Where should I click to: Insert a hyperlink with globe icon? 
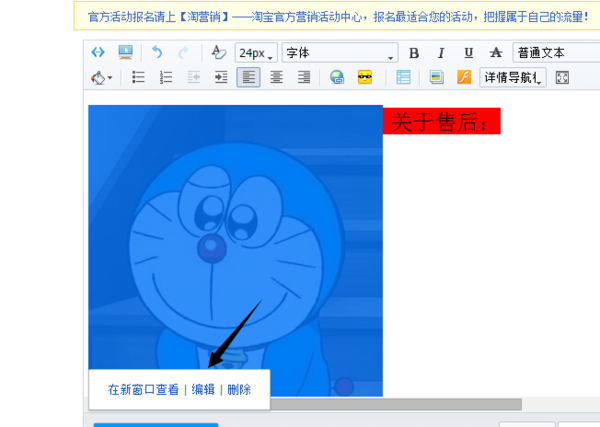pos(337,77)
